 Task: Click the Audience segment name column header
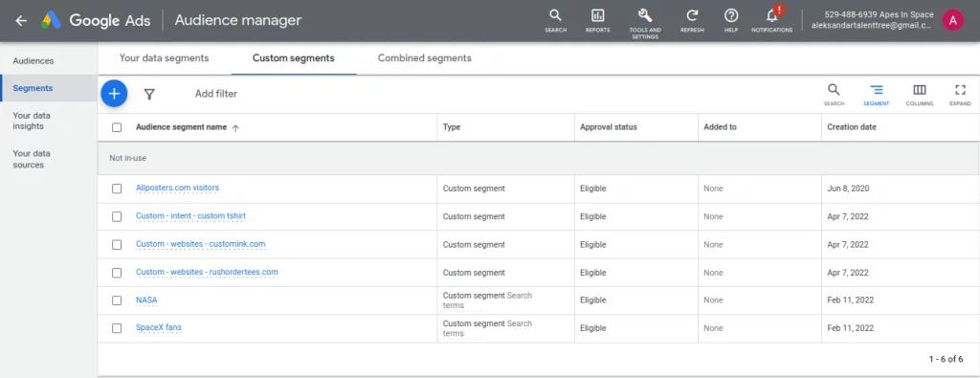coord(181,127)
